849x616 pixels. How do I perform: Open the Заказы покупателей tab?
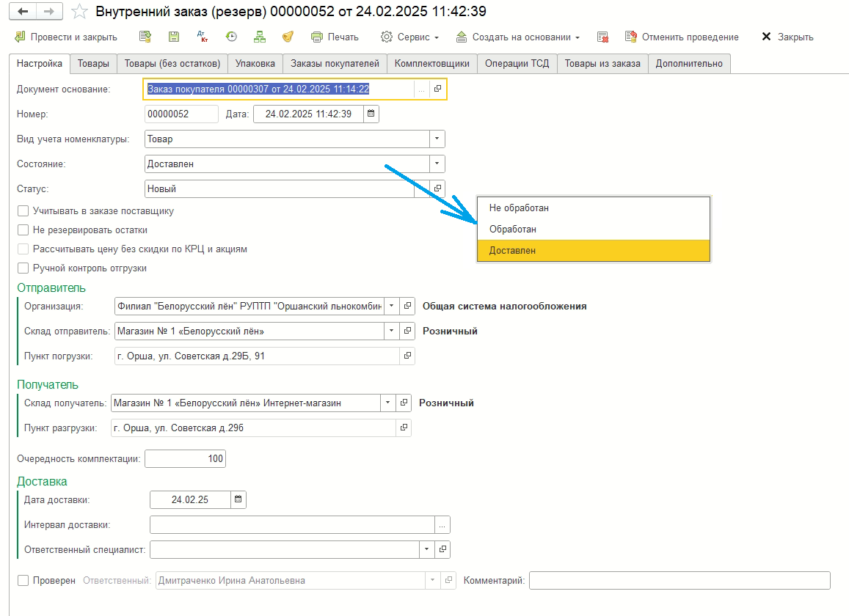pos(335,63)
